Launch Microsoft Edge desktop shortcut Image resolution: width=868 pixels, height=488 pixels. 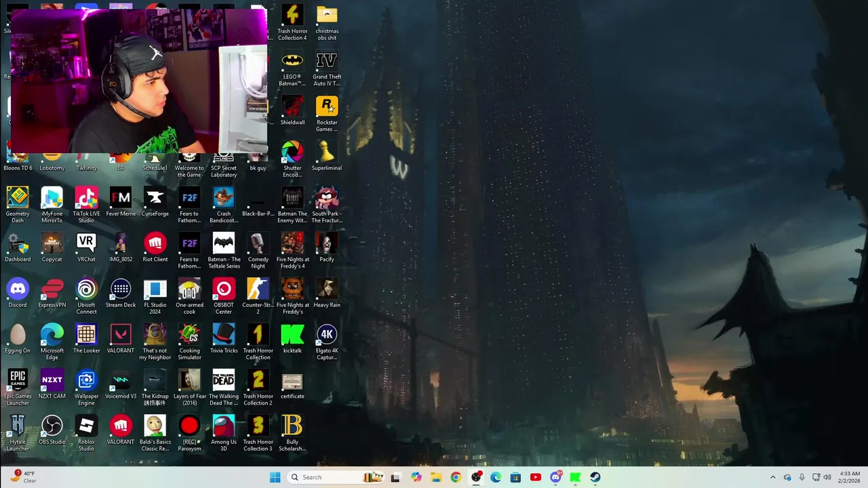pos(52,342)
